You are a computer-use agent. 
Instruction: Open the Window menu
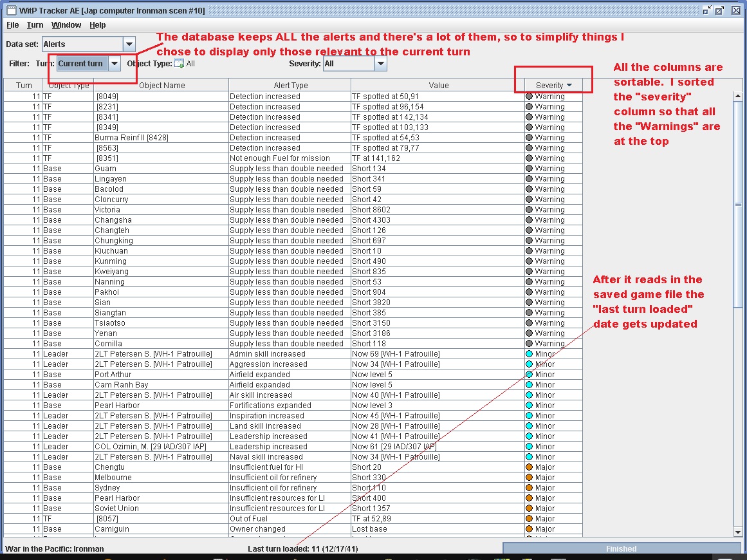click(66, 25)
